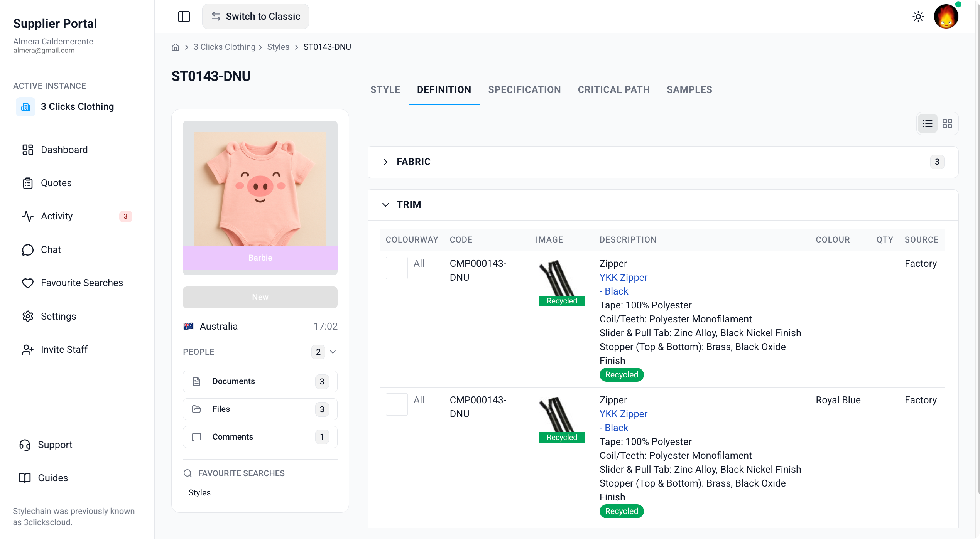980x539 pixels.
Task: Click the New status button
Action: (x=260, y=297)
